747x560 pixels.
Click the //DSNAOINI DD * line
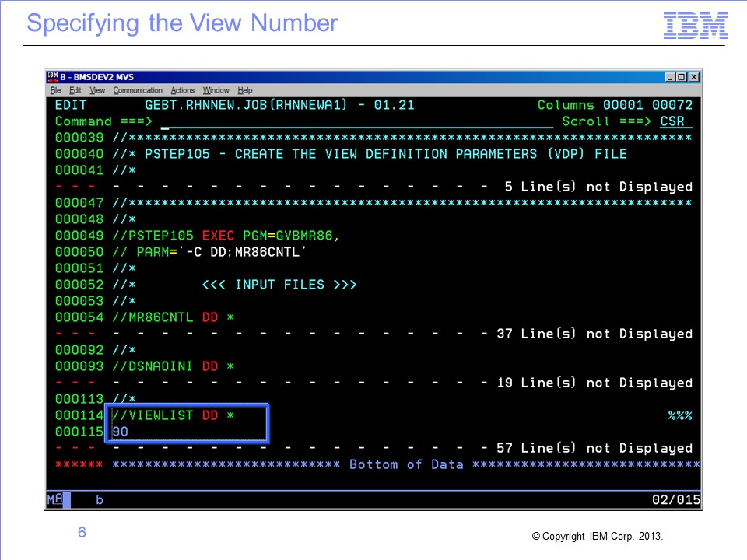(174, 366)
